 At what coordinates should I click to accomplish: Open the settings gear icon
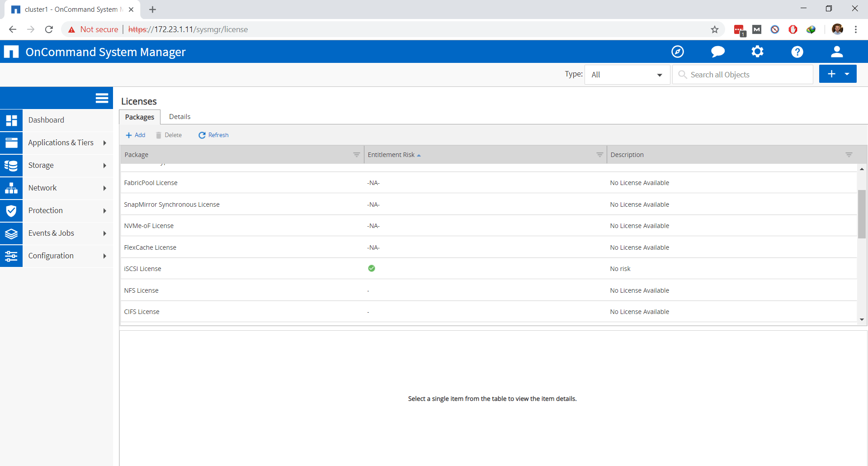(x=757, y=52)
